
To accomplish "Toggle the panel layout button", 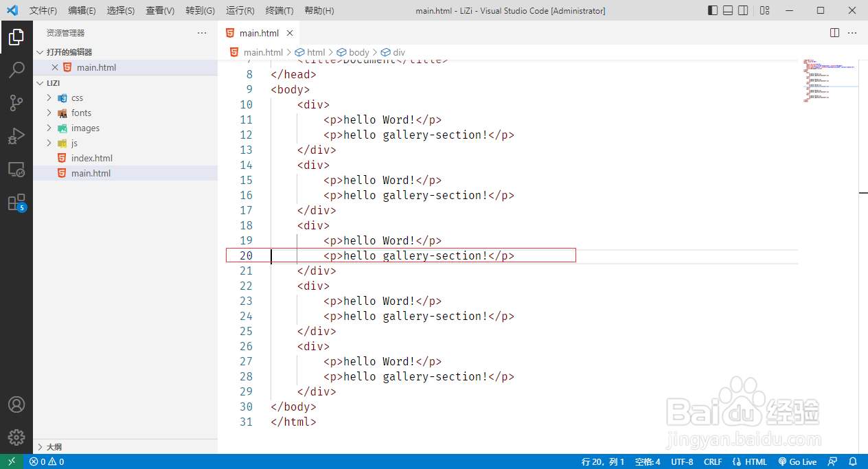I will pyautogui.click(x=729, y=10).
